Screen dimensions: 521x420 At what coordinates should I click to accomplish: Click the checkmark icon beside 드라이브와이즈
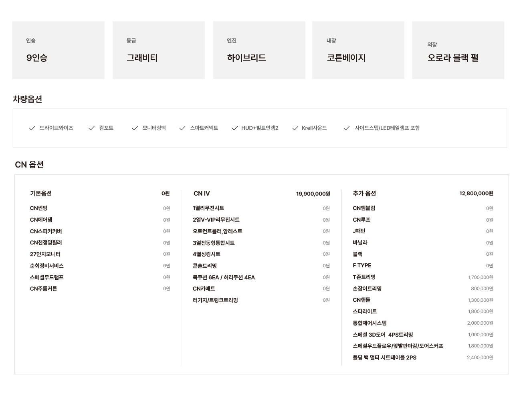32,128
